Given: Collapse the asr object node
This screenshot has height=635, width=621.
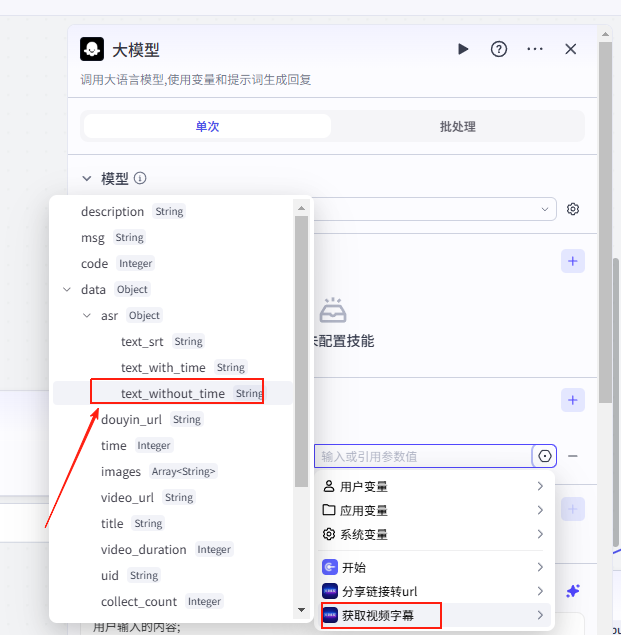Looking at the screenshot, I should 87,316.
